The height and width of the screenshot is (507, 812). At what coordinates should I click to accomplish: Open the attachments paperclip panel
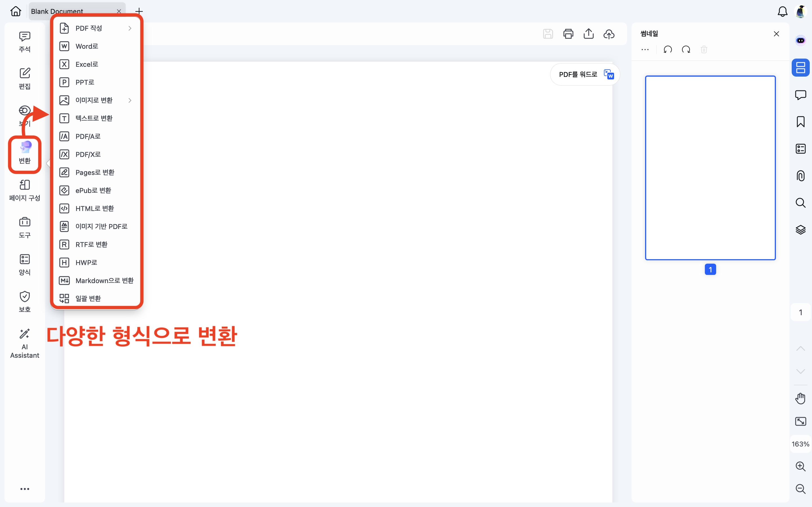point(800,176)
